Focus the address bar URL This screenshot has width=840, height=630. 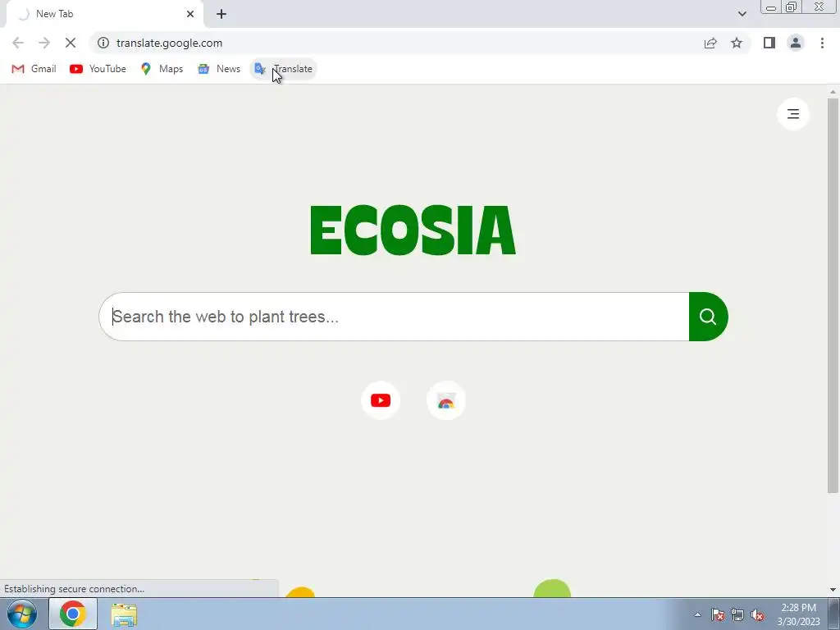tap(169, 43)
